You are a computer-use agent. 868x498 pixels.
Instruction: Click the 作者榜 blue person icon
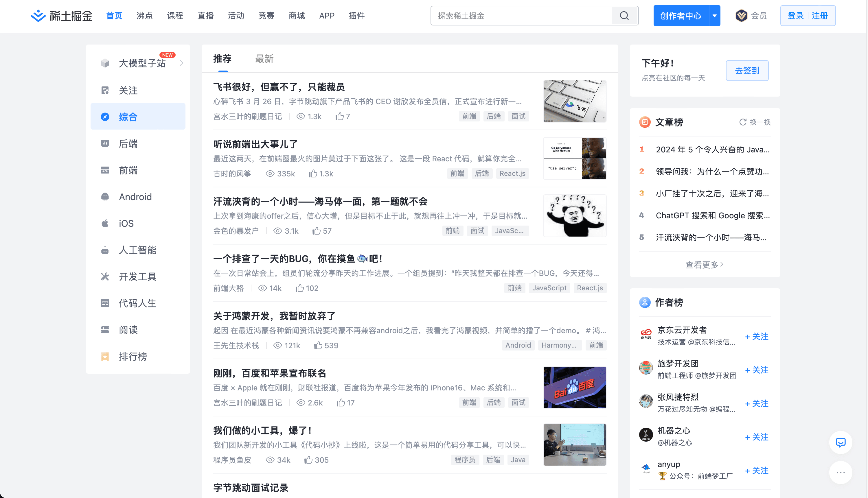coord(645,303)
